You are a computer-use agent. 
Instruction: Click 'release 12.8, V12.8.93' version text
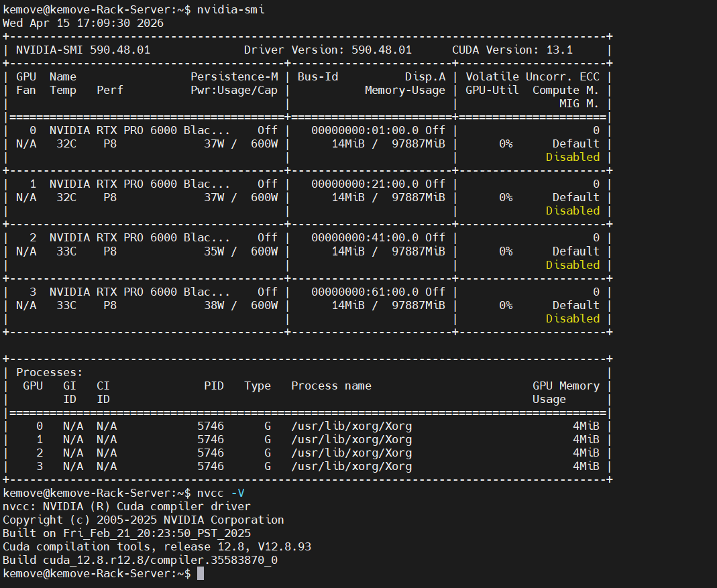point(237,547)
